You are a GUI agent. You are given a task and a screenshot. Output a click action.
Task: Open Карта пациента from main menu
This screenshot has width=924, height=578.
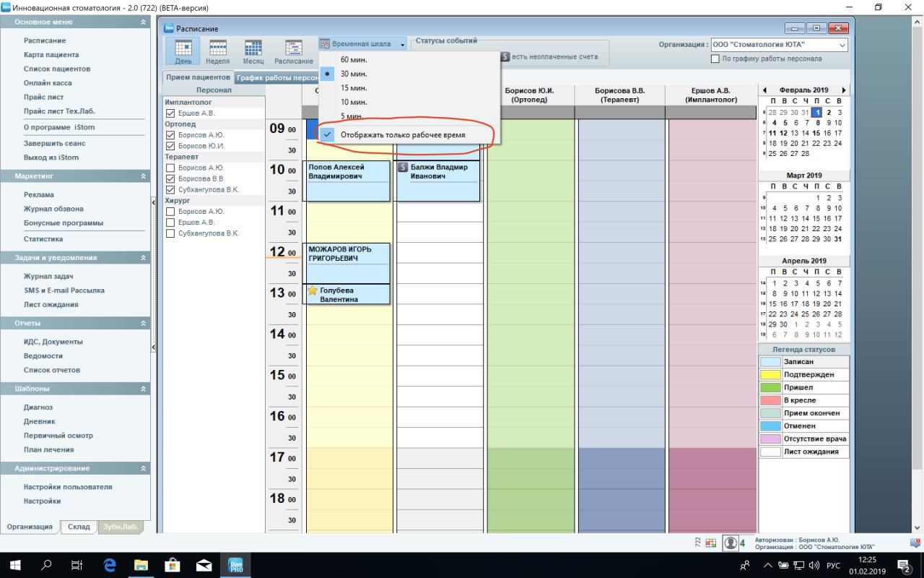(51, 55)
